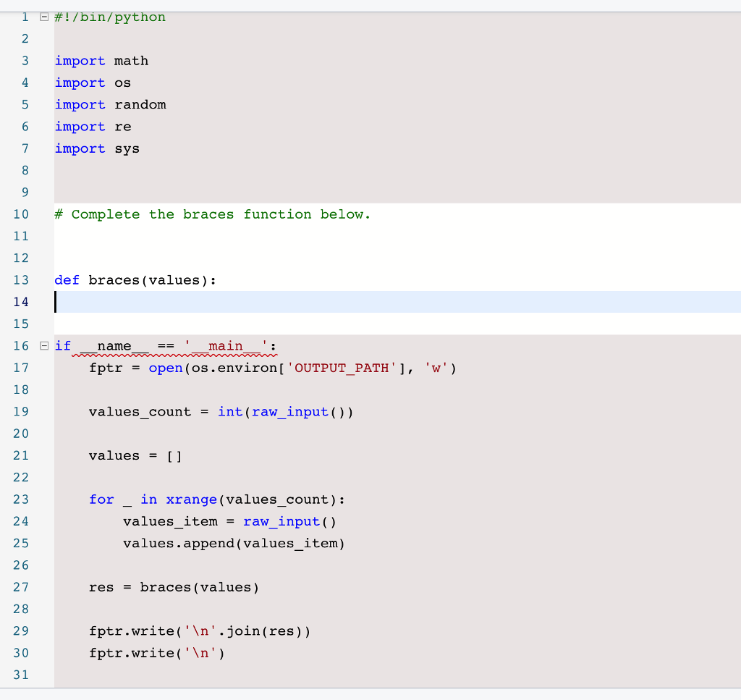Click the 'import sys' statement
This screenshot has height=700, width=741.
tap(96, 148)
